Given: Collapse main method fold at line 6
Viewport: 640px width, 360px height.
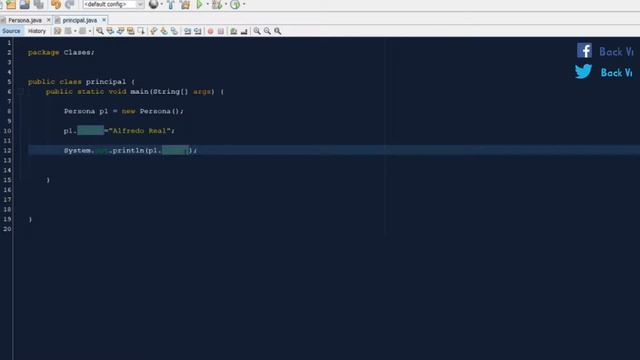Looking at the screenshot, I should point(19,91).
